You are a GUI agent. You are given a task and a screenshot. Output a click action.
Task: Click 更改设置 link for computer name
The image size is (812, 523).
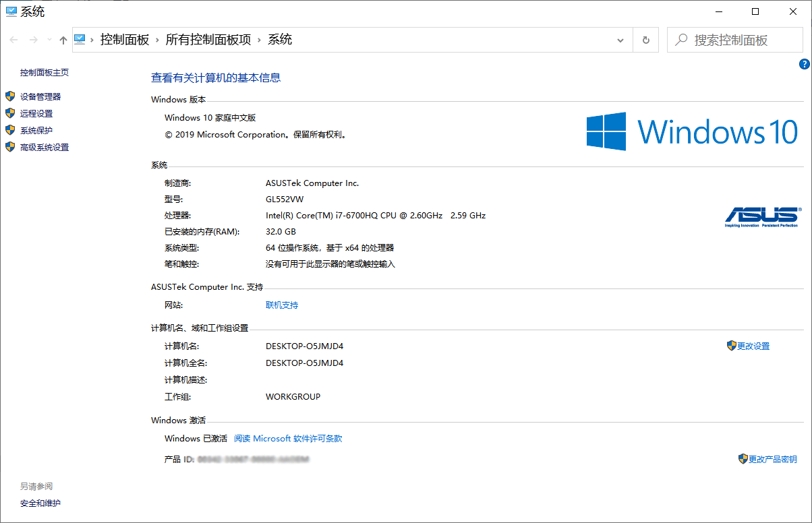pyautogui.click(x=753, y=346)
